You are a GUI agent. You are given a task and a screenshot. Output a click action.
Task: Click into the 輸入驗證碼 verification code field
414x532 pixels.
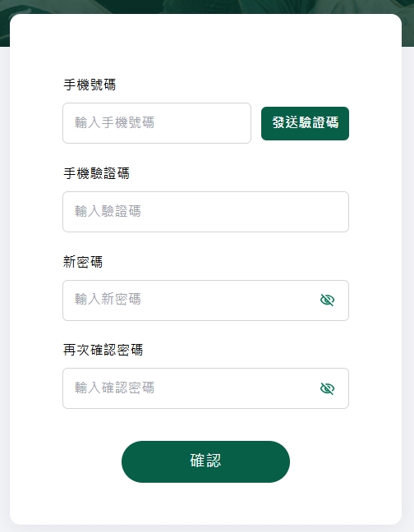(205, 212)
